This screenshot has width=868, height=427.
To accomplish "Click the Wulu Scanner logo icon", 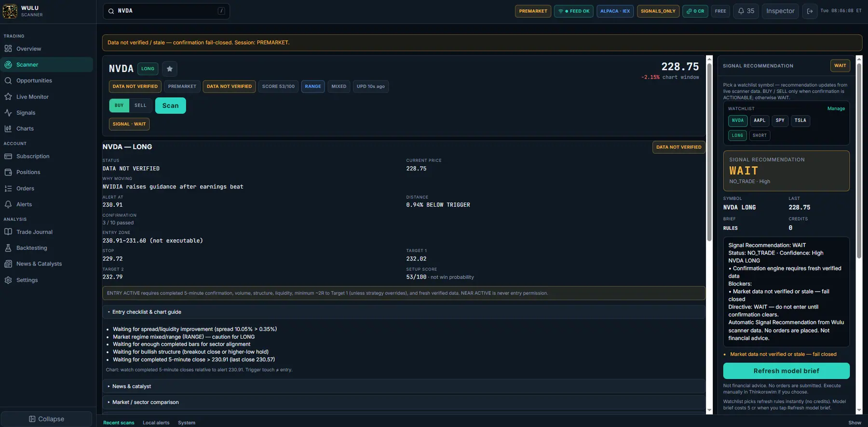I will pos(10,11).
